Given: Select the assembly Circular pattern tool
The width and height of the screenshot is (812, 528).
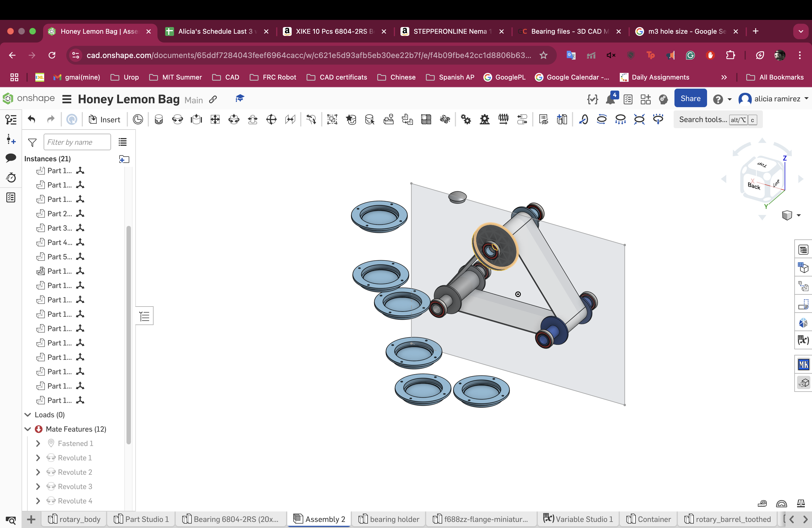Looking at the screenshot, I should (445, 119).
